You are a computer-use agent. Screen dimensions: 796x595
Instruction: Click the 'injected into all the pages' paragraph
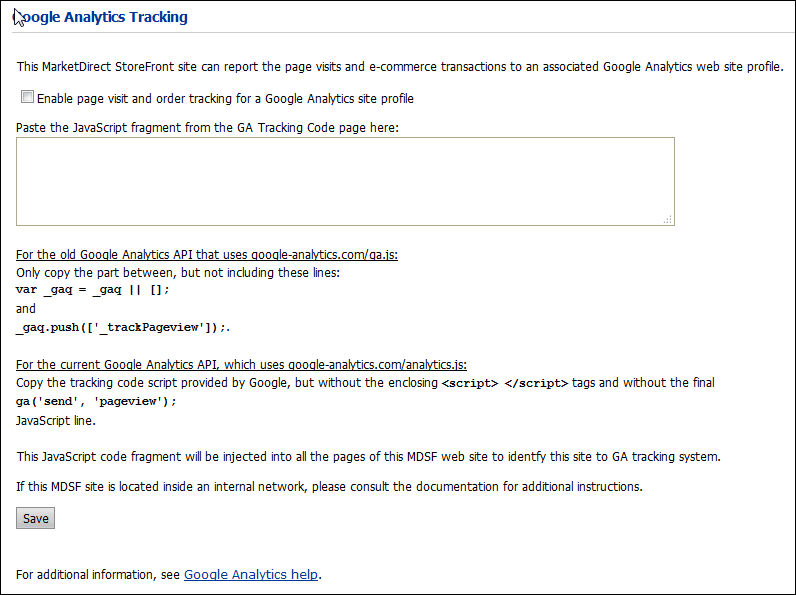[369, 456]
